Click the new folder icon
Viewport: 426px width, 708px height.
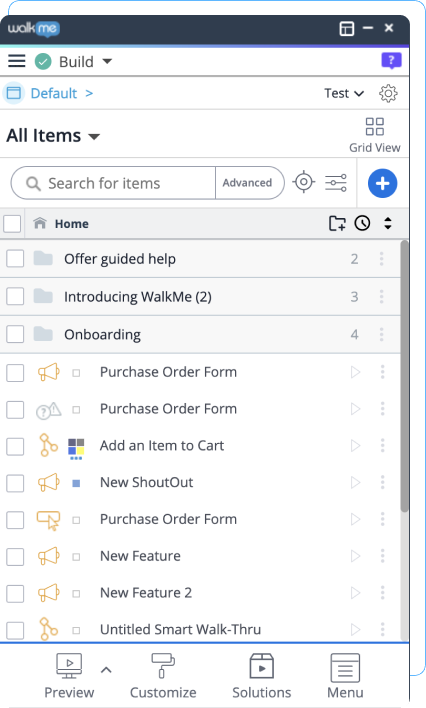337,223
